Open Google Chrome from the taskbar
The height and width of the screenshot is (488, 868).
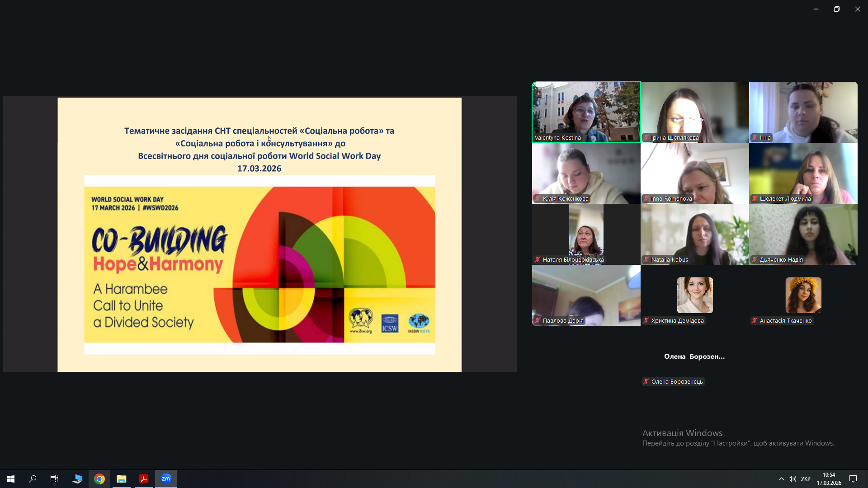click(x=99, y=479)
